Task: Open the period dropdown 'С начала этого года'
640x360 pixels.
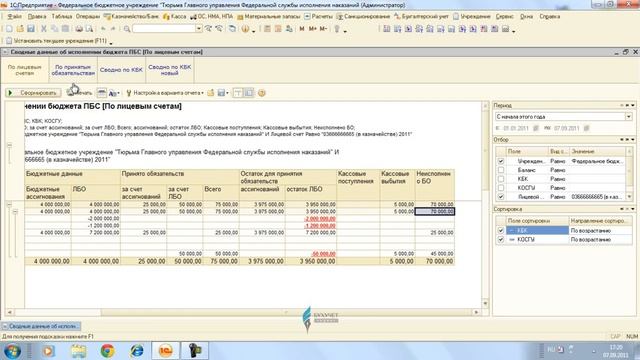Action: pyautogui.click(x=629, y=117)
